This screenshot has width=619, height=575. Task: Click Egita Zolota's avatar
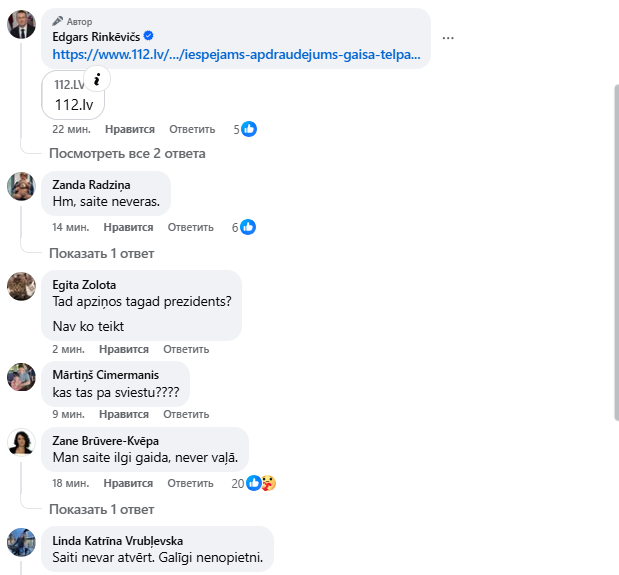(x=22, y=285)
